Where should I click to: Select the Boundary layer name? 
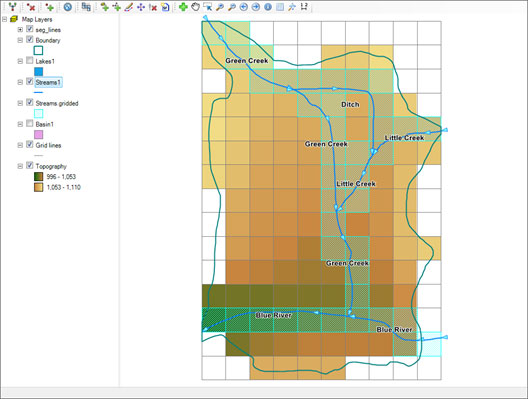pos(48,40)
